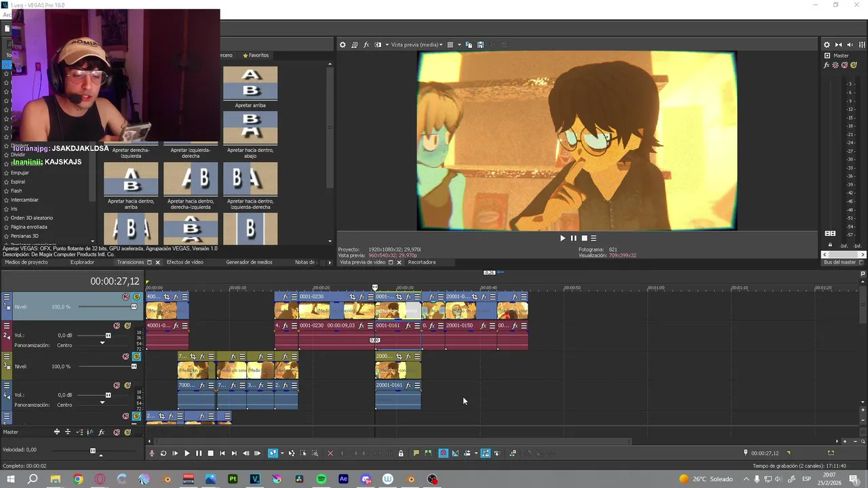
Task: Toggle mute on the master bus
Action: (844, 65)
